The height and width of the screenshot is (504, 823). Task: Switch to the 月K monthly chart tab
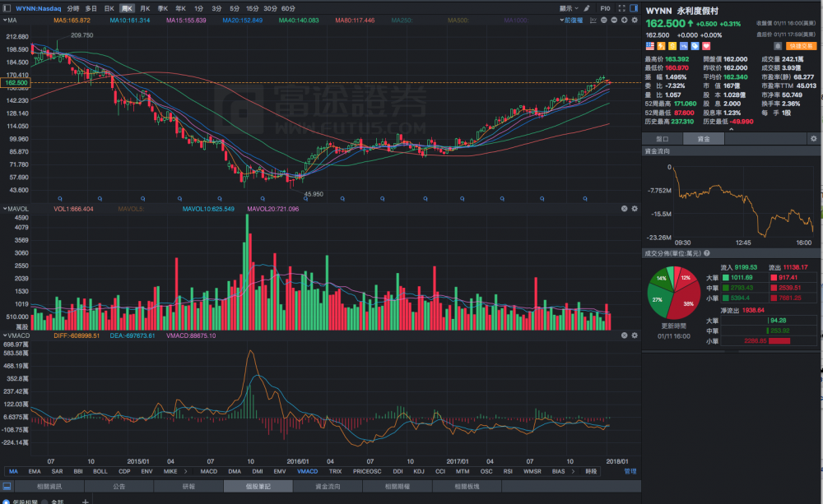(145, 7)
